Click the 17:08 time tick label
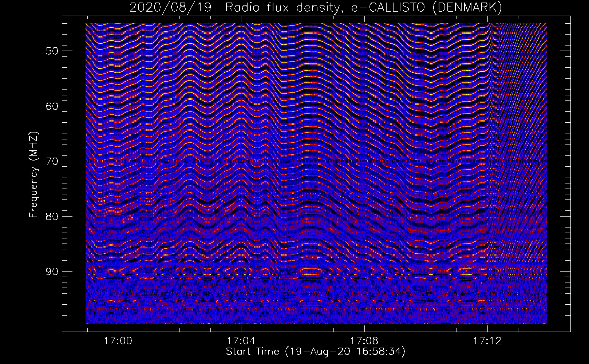 [364, 341]
